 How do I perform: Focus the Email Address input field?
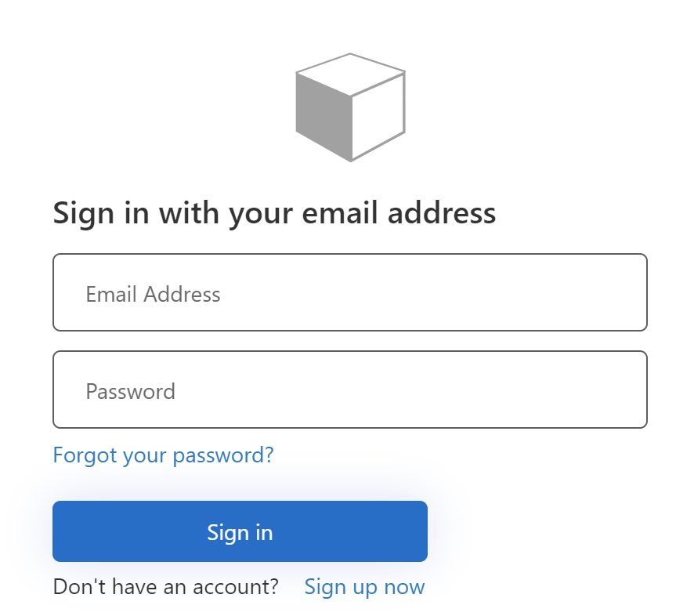[349, 292]
